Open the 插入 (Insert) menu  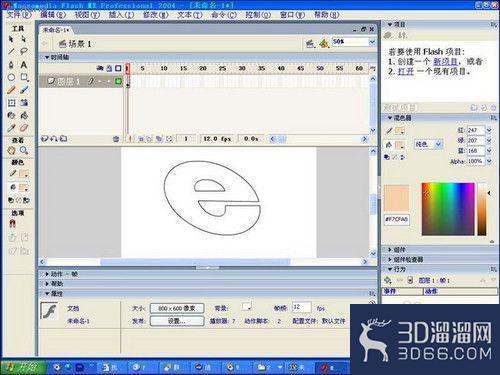click(121, 15)
